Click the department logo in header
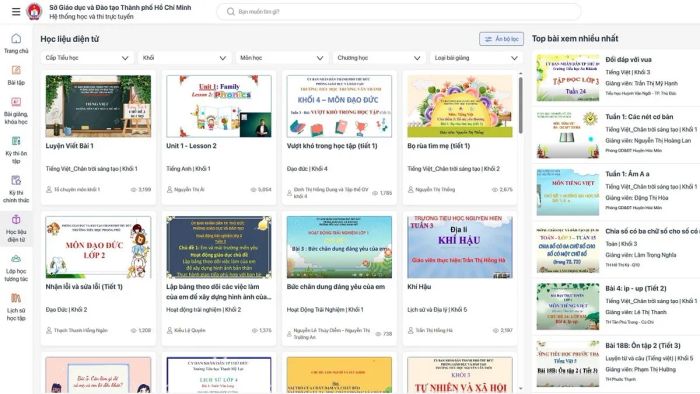 coord(34,12)
